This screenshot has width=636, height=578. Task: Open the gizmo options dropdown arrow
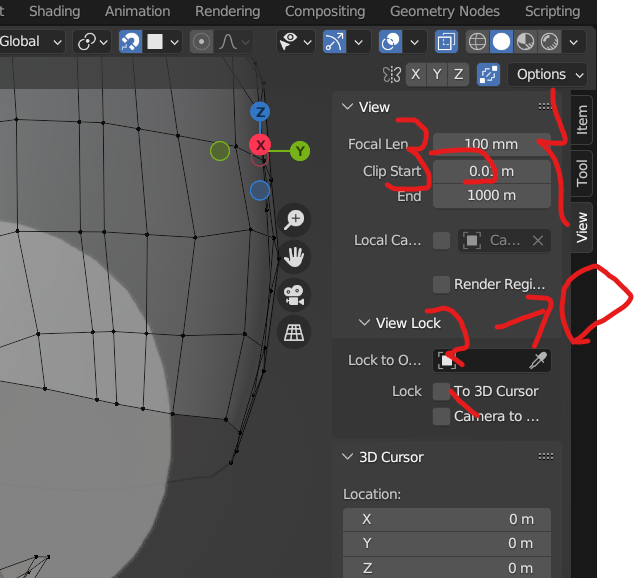click(359, 42)
